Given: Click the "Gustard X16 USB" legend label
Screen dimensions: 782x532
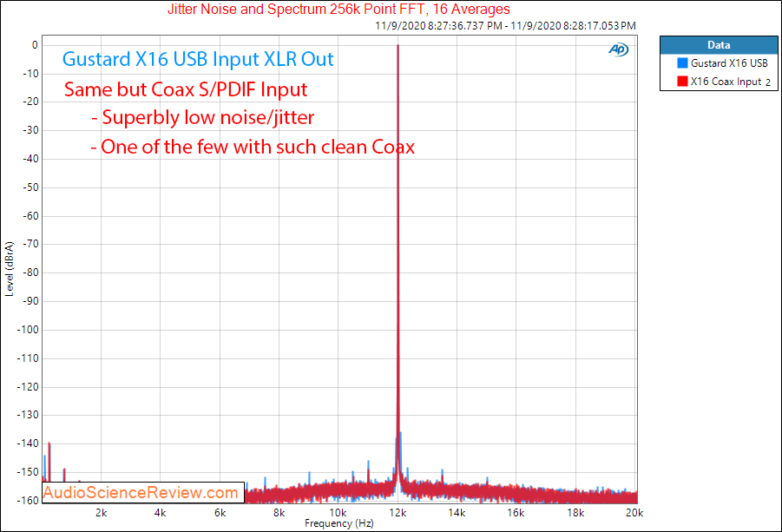Looking at the screenshot, I should coord(729,62).
